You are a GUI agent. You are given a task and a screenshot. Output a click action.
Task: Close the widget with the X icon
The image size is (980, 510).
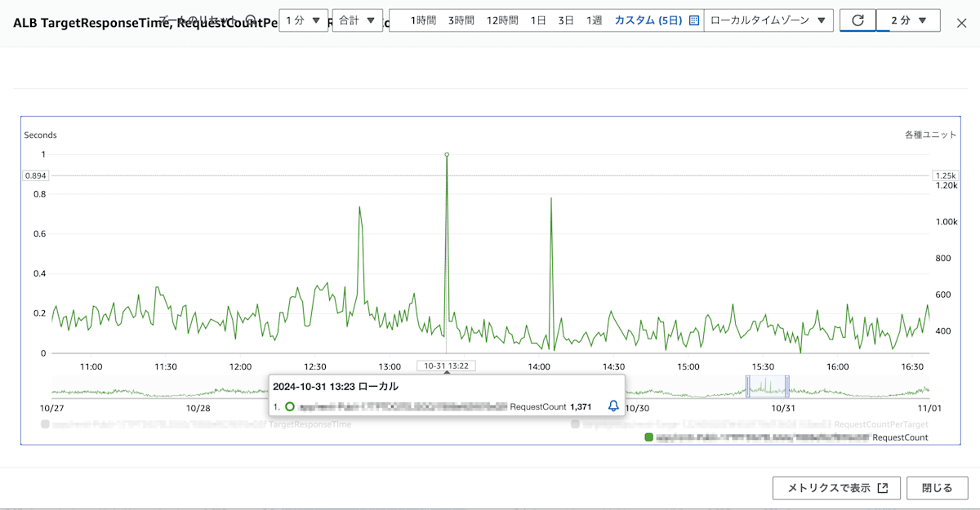pos(961,23)
